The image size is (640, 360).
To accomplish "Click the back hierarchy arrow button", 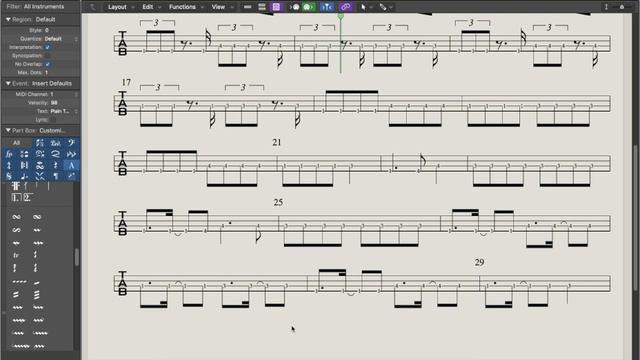I will [93, 7].
